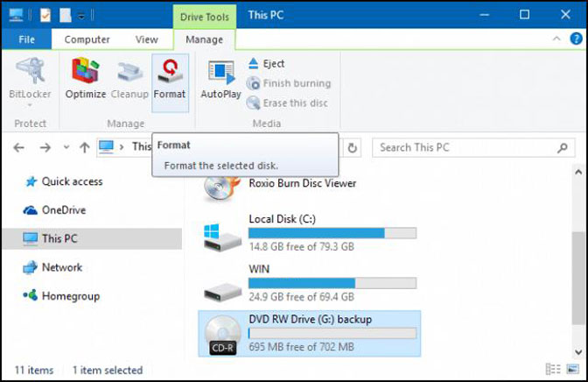Open Homegroup in the navigation pane

point(61,296)
